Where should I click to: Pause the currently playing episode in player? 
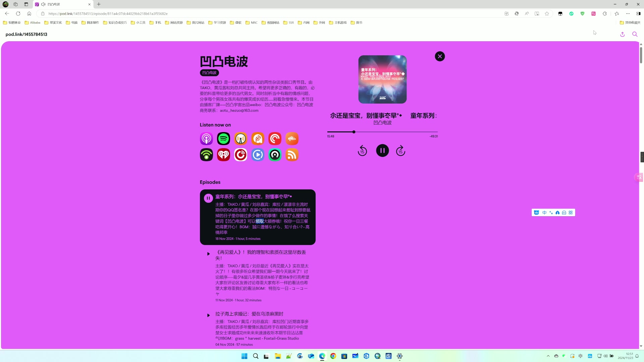[x=382, y=150]
